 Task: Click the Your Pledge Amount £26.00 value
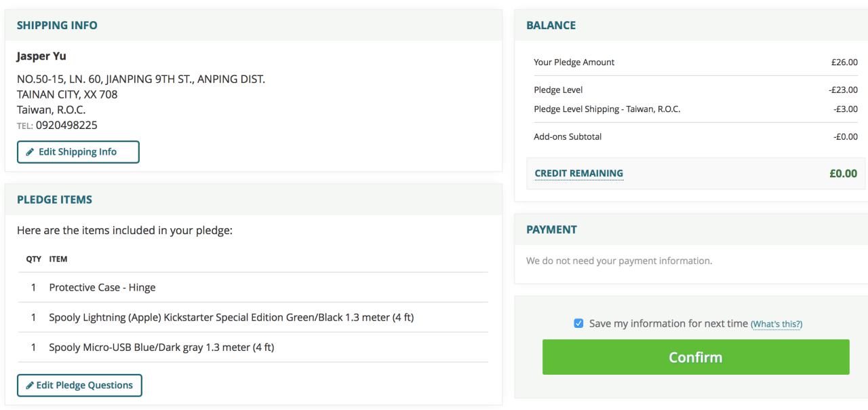click(x=844, y=62)
